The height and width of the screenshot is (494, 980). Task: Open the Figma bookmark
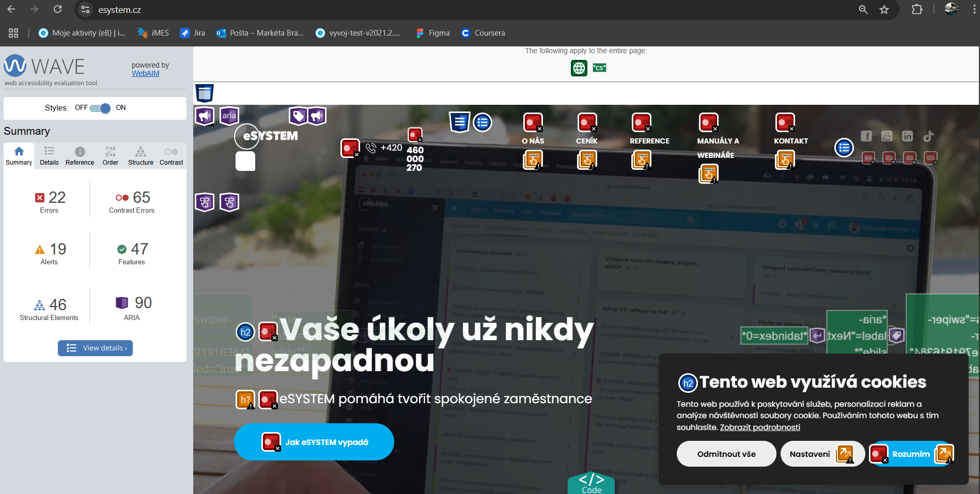433,33
